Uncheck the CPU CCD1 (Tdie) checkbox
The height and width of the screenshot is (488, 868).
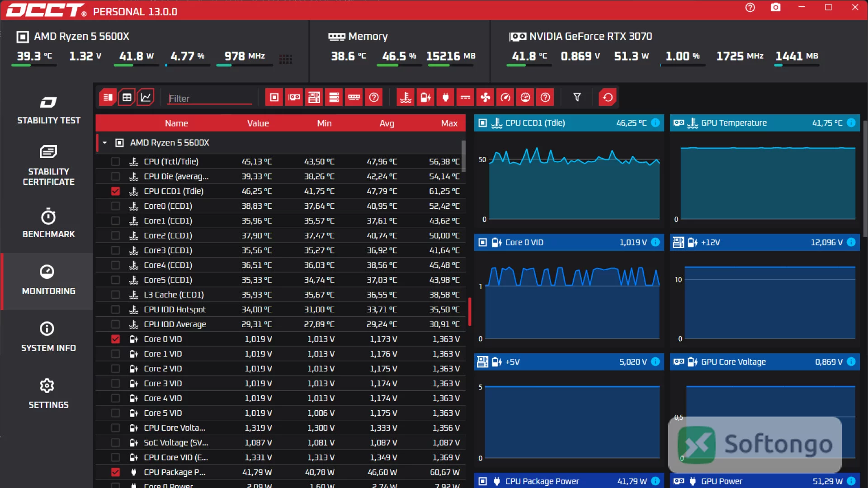coord(116,191)
